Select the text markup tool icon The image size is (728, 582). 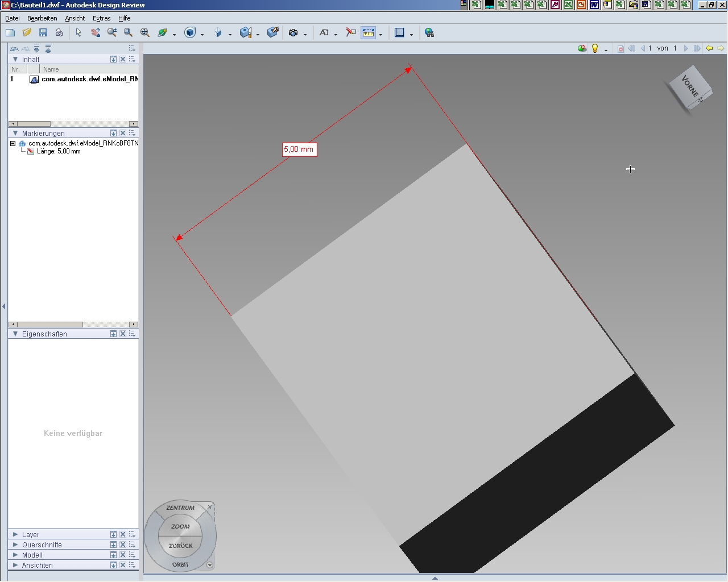tap(324, 33)
